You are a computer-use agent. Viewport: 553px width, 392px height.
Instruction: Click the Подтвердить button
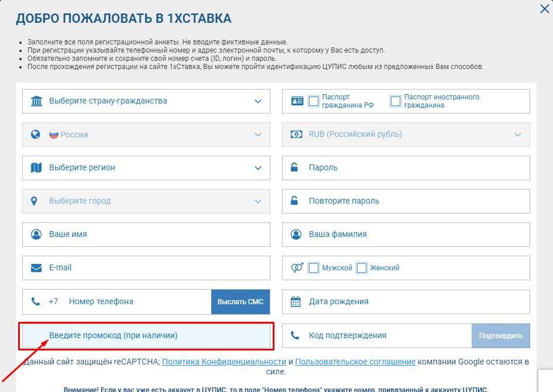(x=500, y=335)
